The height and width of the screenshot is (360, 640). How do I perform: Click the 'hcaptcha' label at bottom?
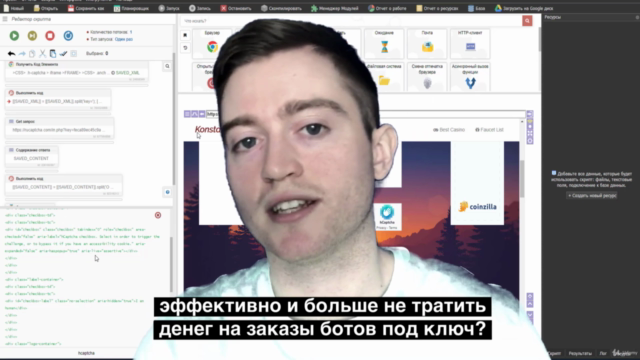coord(86,353)
